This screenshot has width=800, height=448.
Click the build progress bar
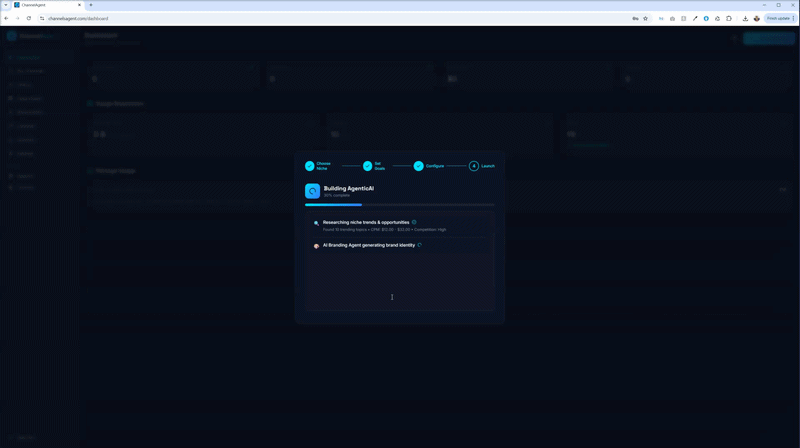coord(400,204)
